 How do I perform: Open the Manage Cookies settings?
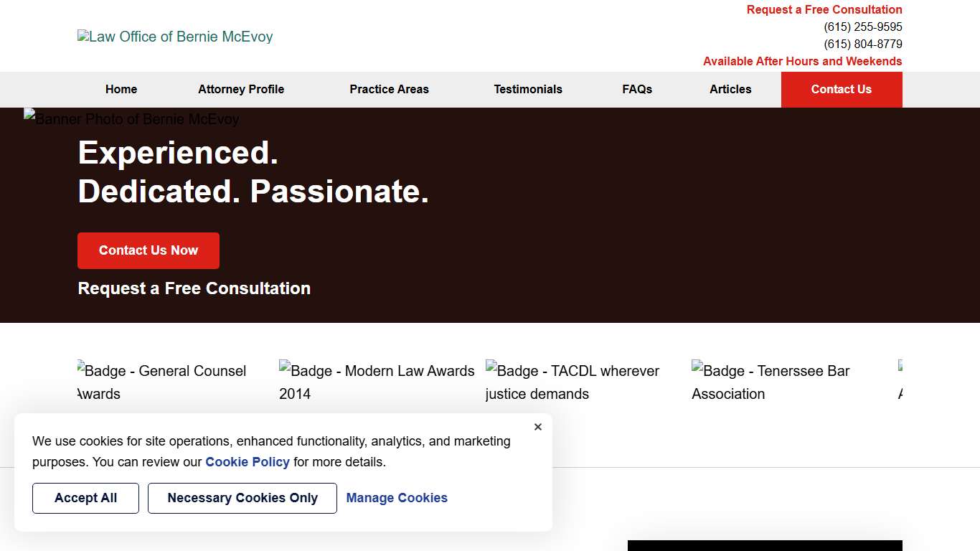pos(397,498)
